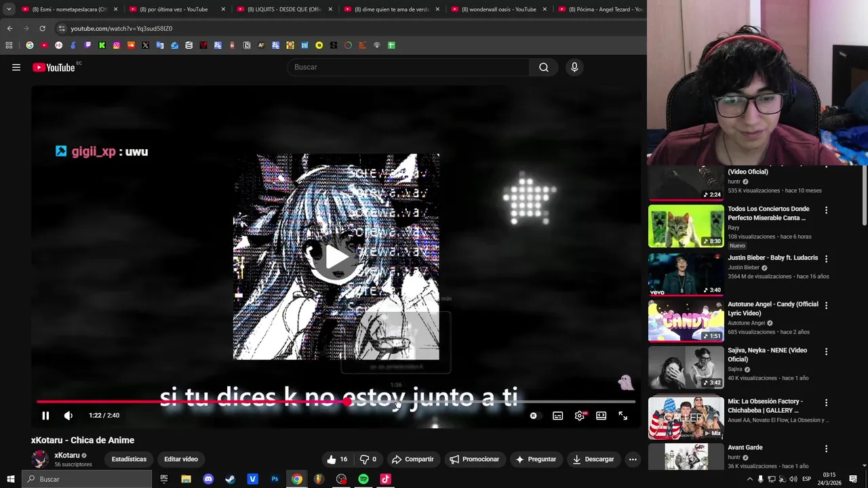Switch to Esmi nometapeslacara tab

pyautogui.click(x=71, y=9)
